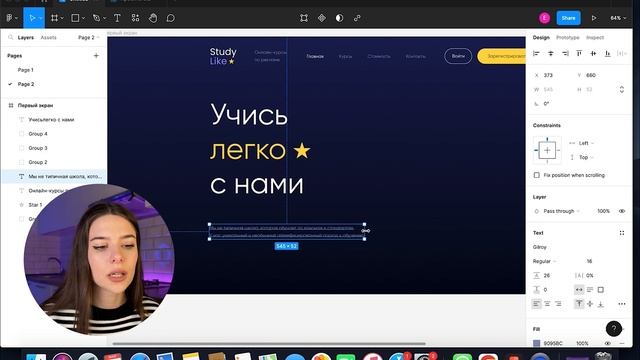This screenshot has width=640, height=360.
Task: Click the pink user avatar
Action: [544, 18]
